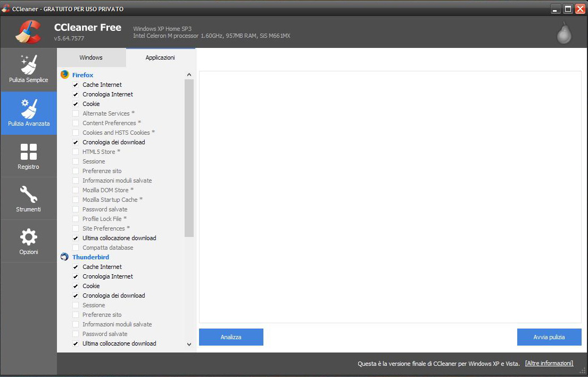Viewport: 588px width, 377px height.
Task: Enable Mozilla Startup Cache option
Action: (76, 200)
